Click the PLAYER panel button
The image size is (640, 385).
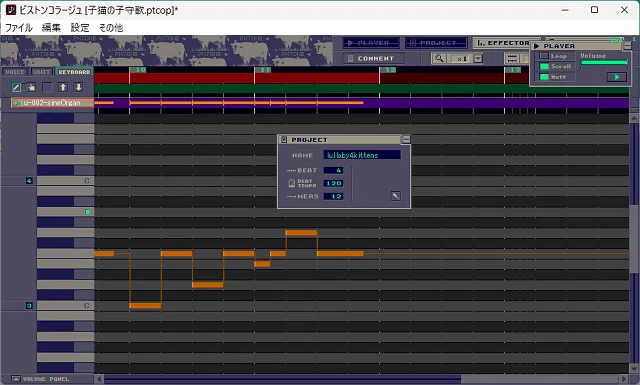point(371,43)
